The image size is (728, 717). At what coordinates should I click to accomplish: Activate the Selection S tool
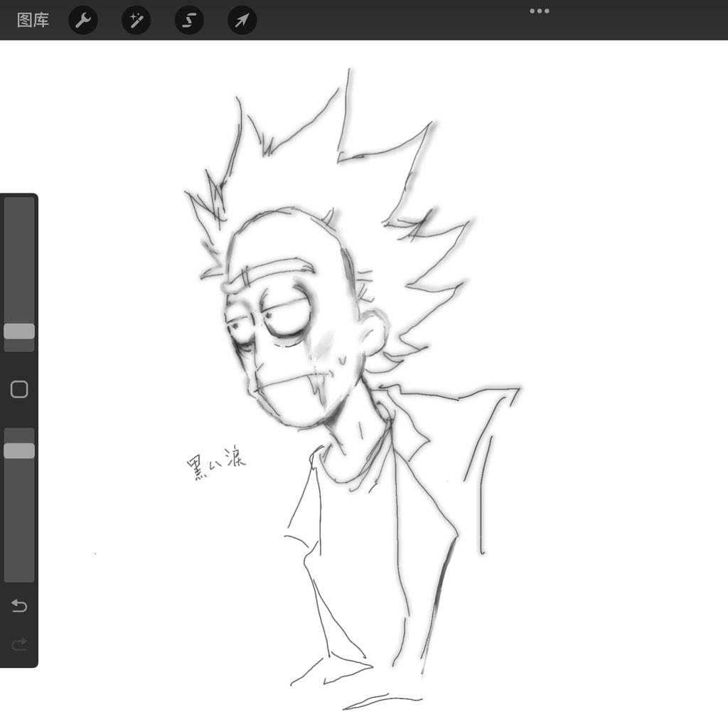click(189, 20)
